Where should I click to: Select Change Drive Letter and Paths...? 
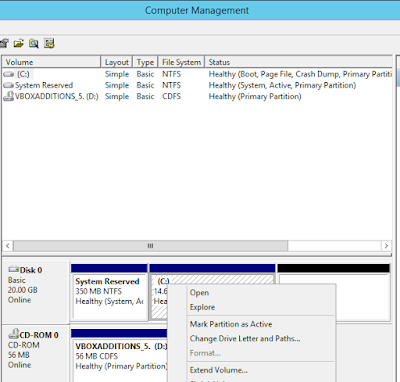(245, 339)
